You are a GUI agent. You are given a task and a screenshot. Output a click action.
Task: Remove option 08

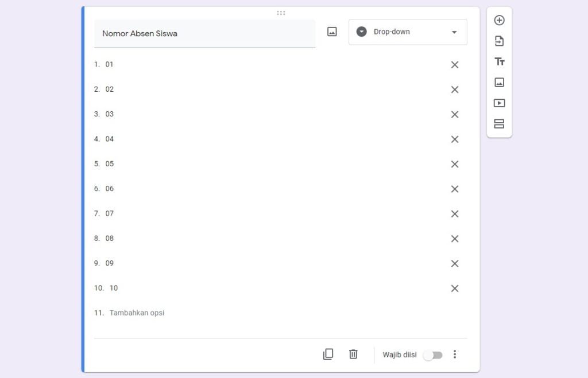pyautogui.click(x=455, y=239)
